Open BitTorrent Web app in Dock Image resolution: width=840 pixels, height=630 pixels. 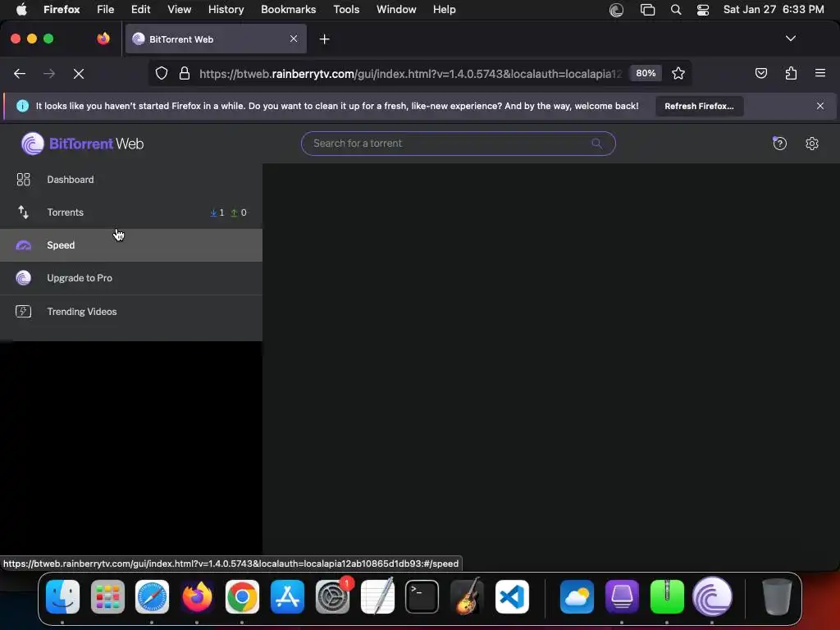pyautogui.click(x=712, y=597)
